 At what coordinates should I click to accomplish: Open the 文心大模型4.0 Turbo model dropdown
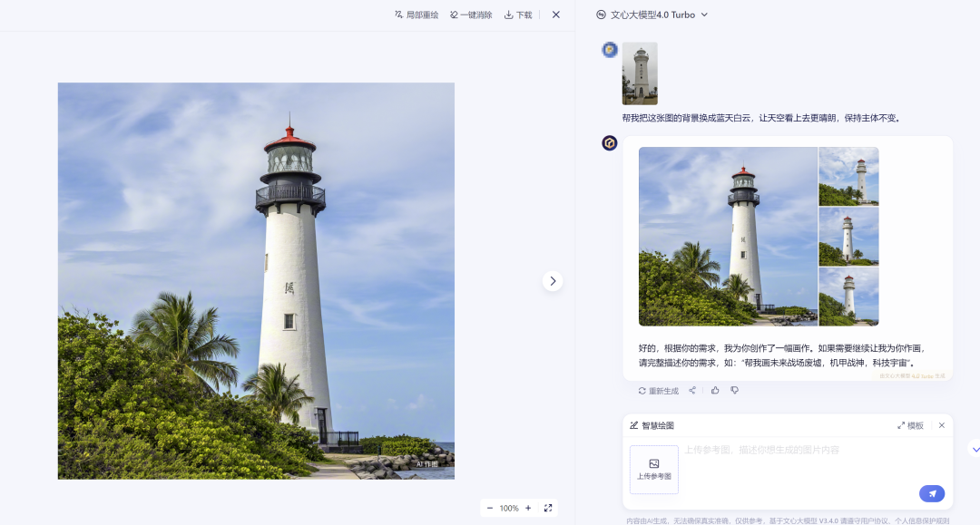coord(652,15)
